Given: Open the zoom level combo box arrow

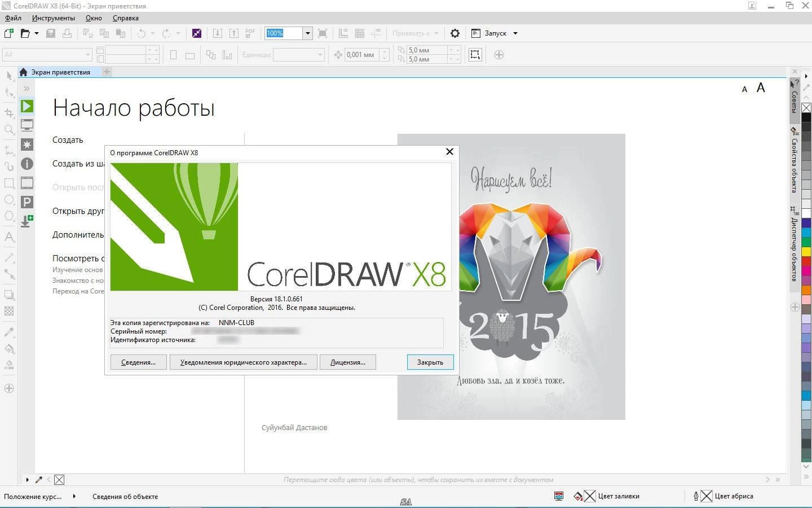Looking at the screenshot, I should pyautogui.click(x=307, y=33).
